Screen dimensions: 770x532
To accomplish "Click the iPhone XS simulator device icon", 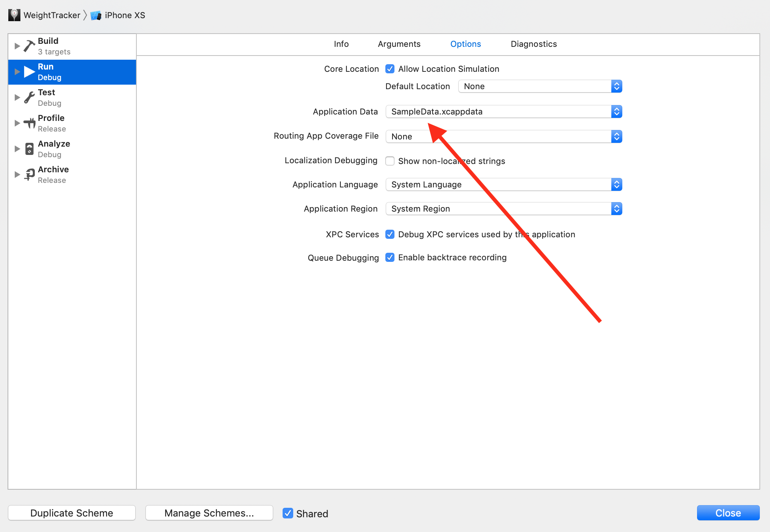I will [96, 15].
